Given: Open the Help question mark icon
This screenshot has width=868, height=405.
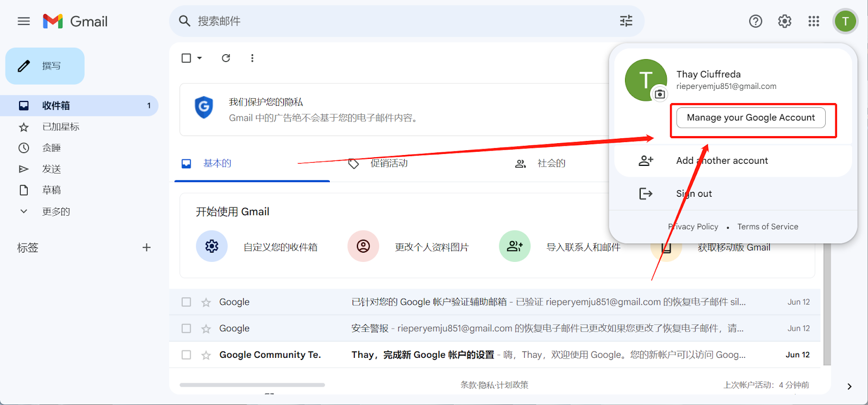Looking at the screenshot, I should pyautogui.click(x=756, y=21).
